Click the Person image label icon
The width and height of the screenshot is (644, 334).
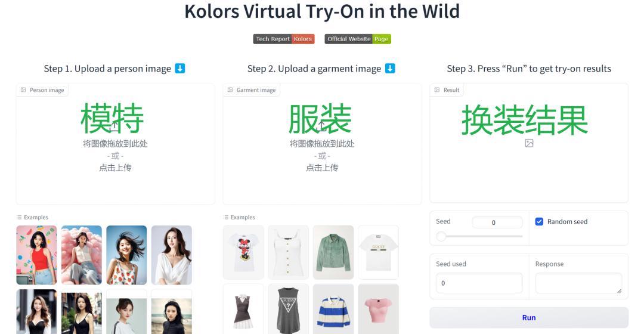(x=23, y=90)
